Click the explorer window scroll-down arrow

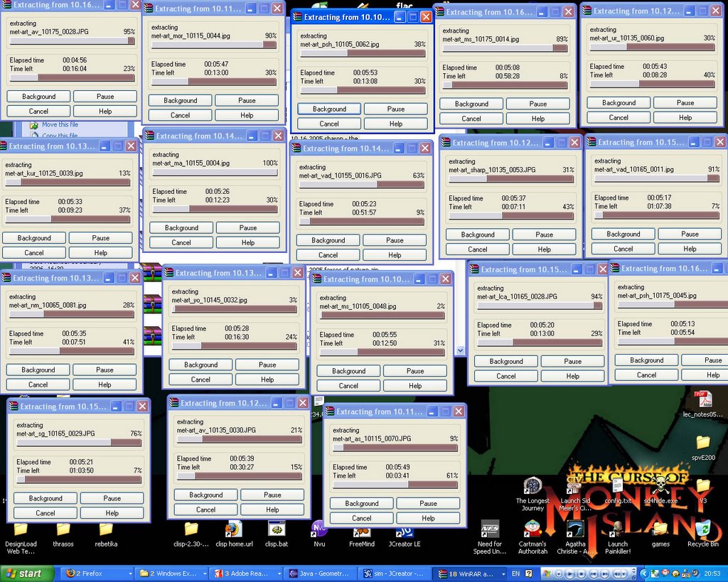(460, 350)
